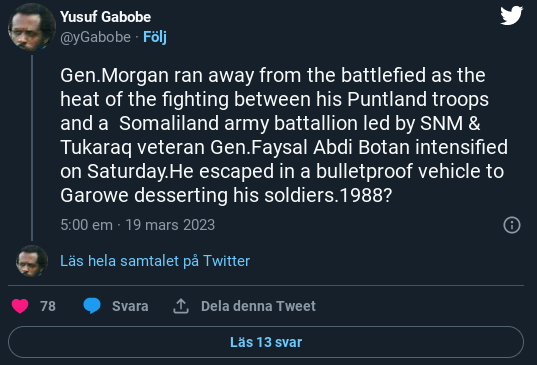The image size is (537, 365).
Task: Click the tweet line 'Garowe desserting his soldiers.1988?'
Action: pyautogui.click(x=226, y=196)
